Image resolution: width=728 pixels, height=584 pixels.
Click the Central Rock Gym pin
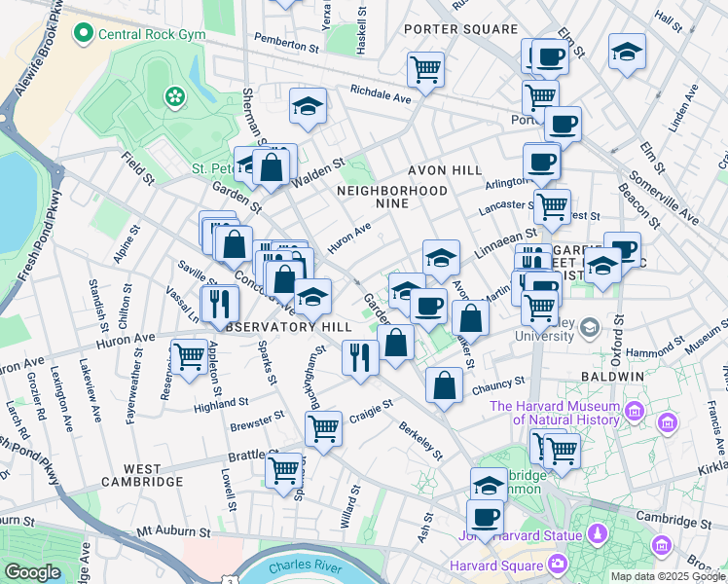[x=84, y=34]
